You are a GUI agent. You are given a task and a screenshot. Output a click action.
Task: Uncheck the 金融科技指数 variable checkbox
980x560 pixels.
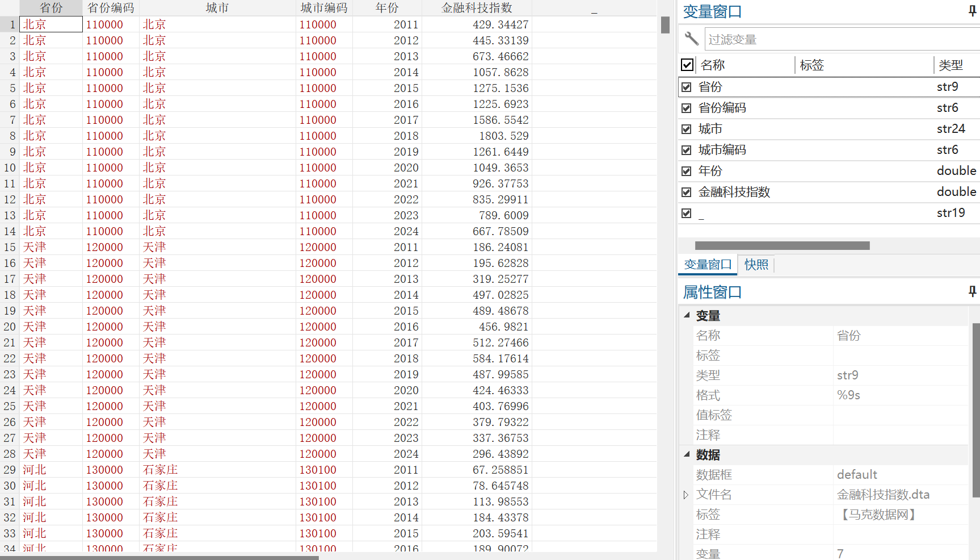[x=687, y=192]
